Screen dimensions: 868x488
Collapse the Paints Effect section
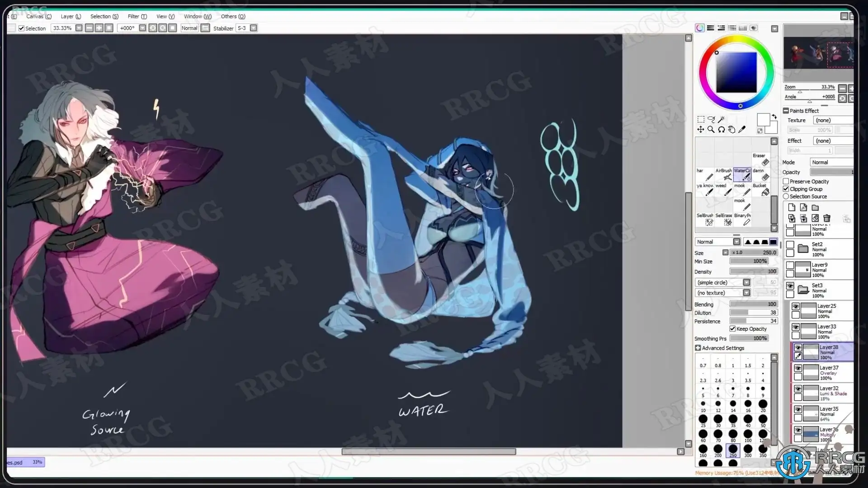(786, 111)
